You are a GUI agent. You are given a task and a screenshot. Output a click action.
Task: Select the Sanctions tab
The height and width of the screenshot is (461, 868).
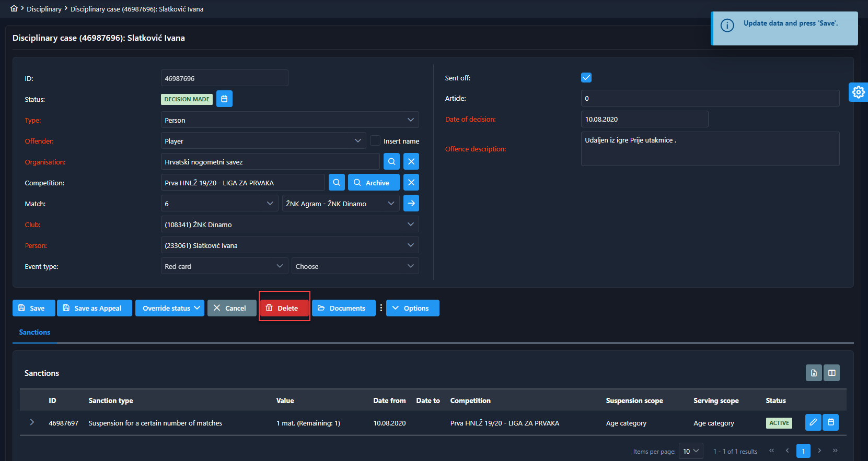tap(34, 332)
